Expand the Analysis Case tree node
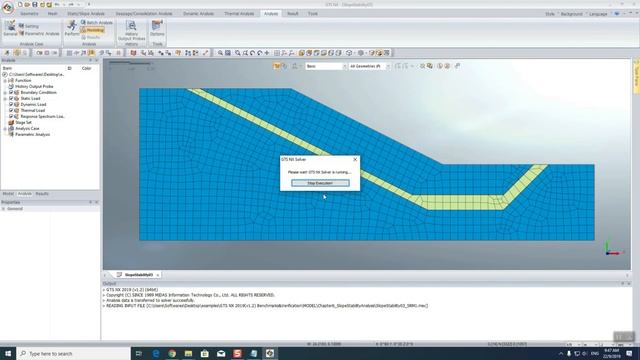 [5, 129]
